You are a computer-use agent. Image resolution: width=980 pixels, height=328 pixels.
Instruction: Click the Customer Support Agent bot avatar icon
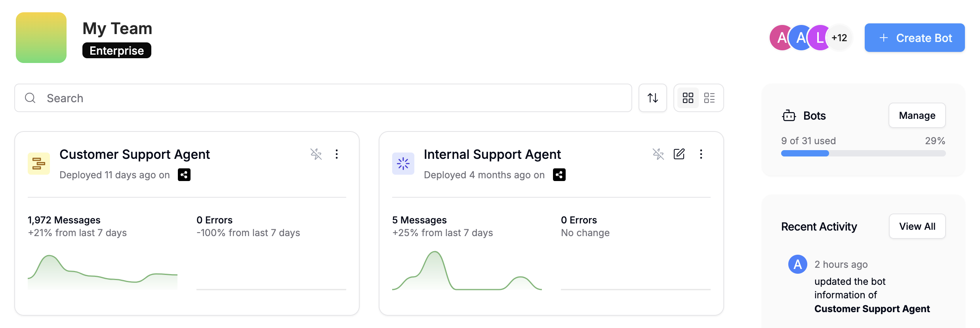39,164
